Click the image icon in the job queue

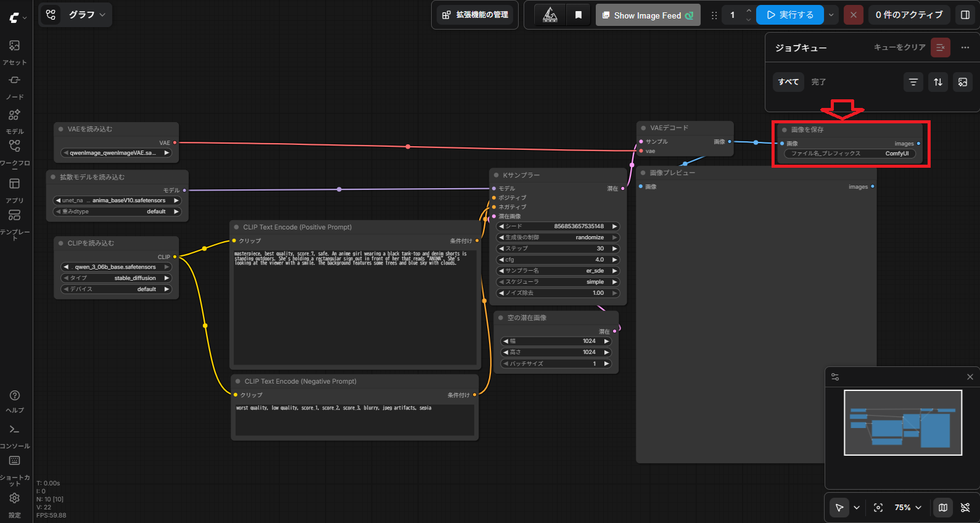click(963, 82)
